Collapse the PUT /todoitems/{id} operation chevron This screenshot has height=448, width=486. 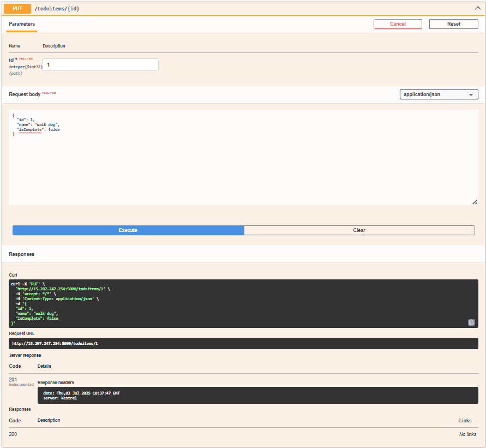click(478, 8)
